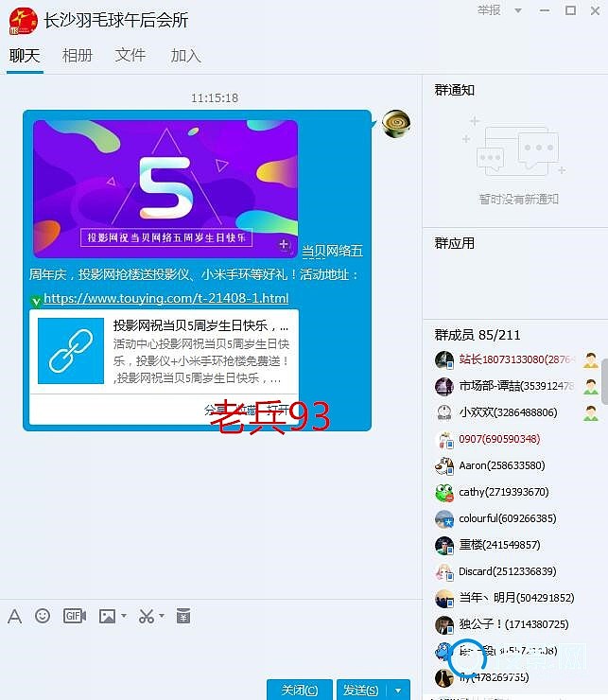Click the avatar of Discard
608x700 pixels.
click(x=444, y=572)
